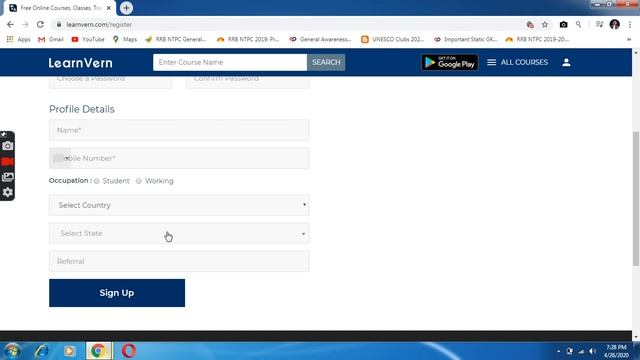Click the Name field
The width and height of the screenshot is (640, 360).
[x=179, y=130]
